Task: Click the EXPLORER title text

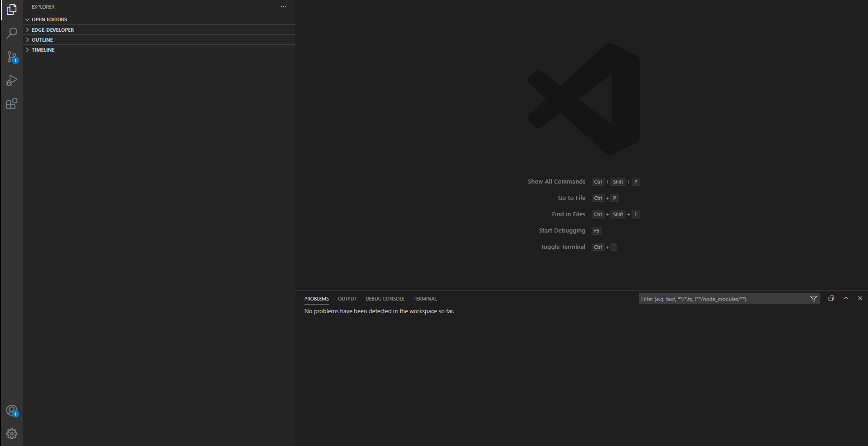Action: (x=43, y=7)
